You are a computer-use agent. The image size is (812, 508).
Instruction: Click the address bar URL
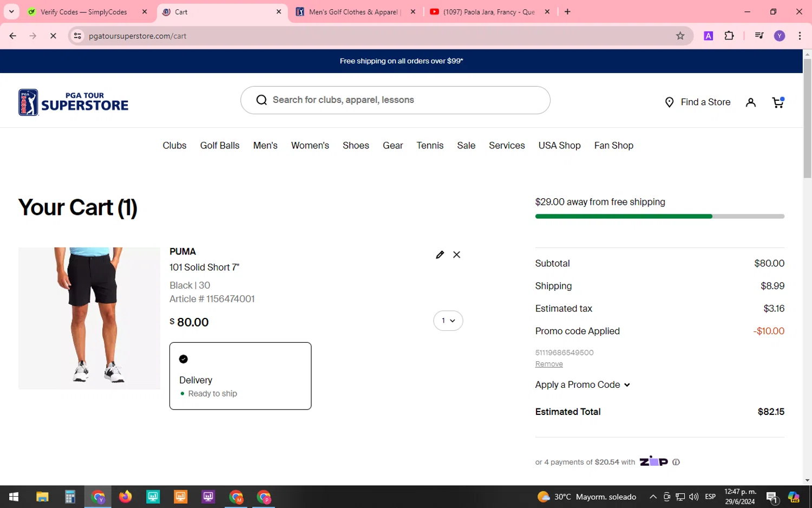tap(137, 36)
